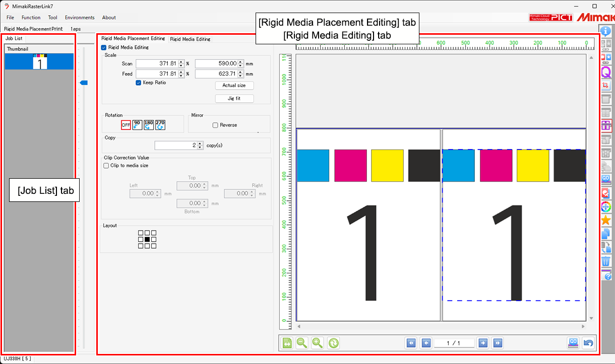615x364 pixels.
Task: Enable Reverse mirror option
Action: (x=215, y=125)
